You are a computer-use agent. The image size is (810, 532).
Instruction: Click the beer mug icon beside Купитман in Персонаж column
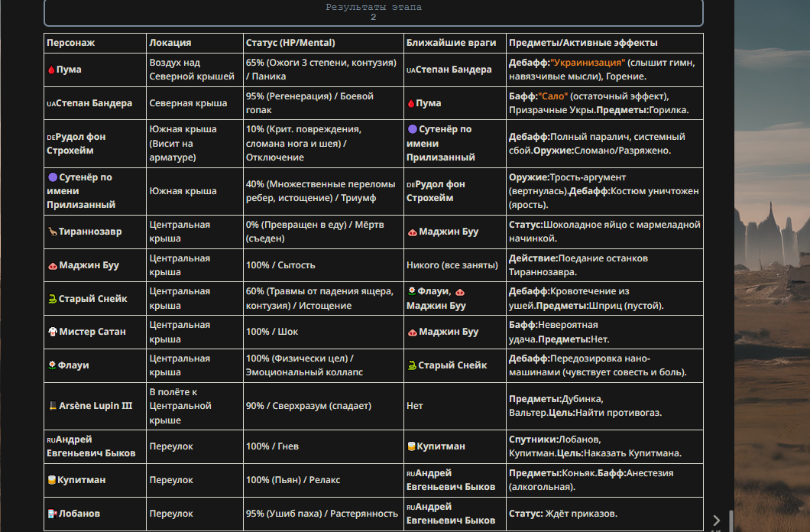52,480
